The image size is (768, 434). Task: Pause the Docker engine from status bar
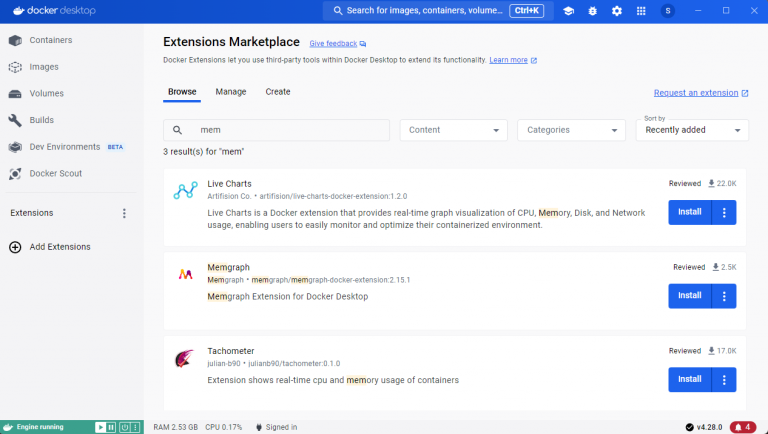[x=112, y=427]
